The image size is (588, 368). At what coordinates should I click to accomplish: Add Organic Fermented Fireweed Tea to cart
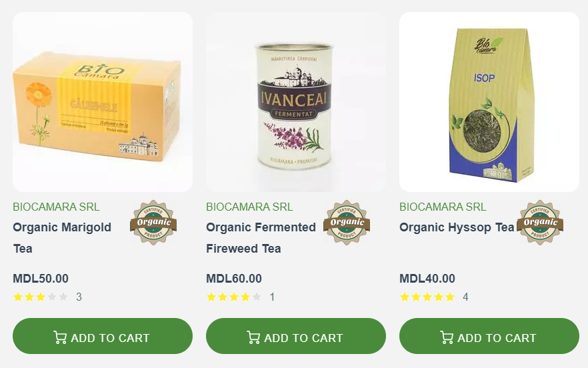(x=296, y=336)
